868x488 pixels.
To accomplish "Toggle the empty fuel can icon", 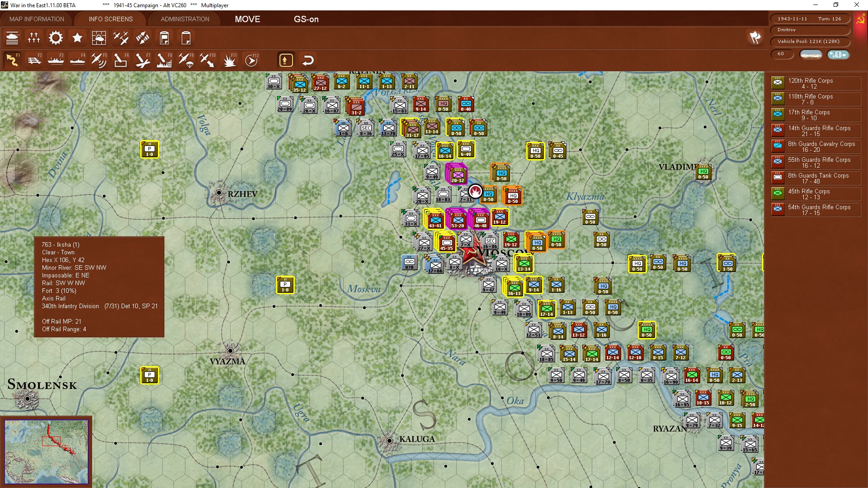I will pos(186,38).
